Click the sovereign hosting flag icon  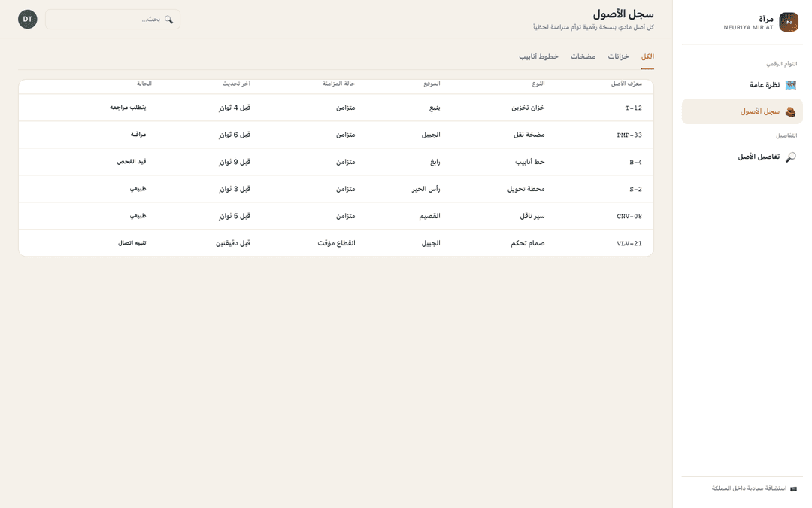point(793,488)
